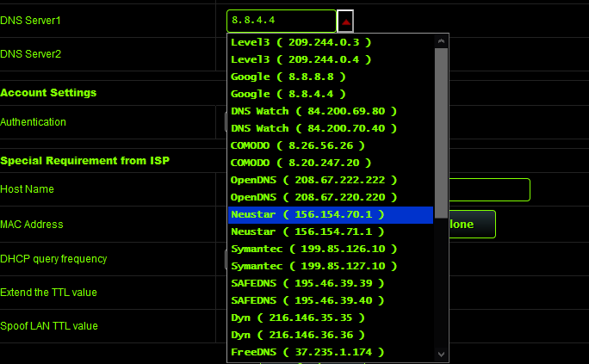The width and height of the screenshot is (589, 364).
Task: Click the MAC Address label
Action: click(x=32, y=225)
